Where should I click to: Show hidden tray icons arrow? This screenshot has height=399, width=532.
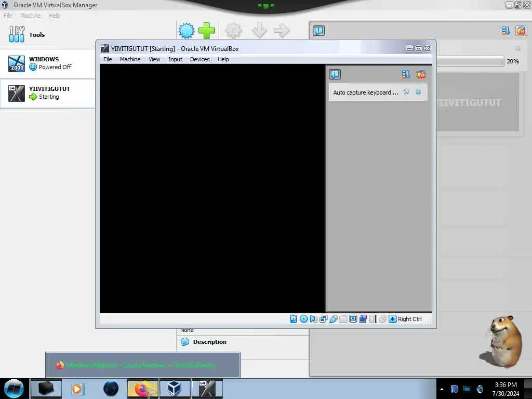442,389
